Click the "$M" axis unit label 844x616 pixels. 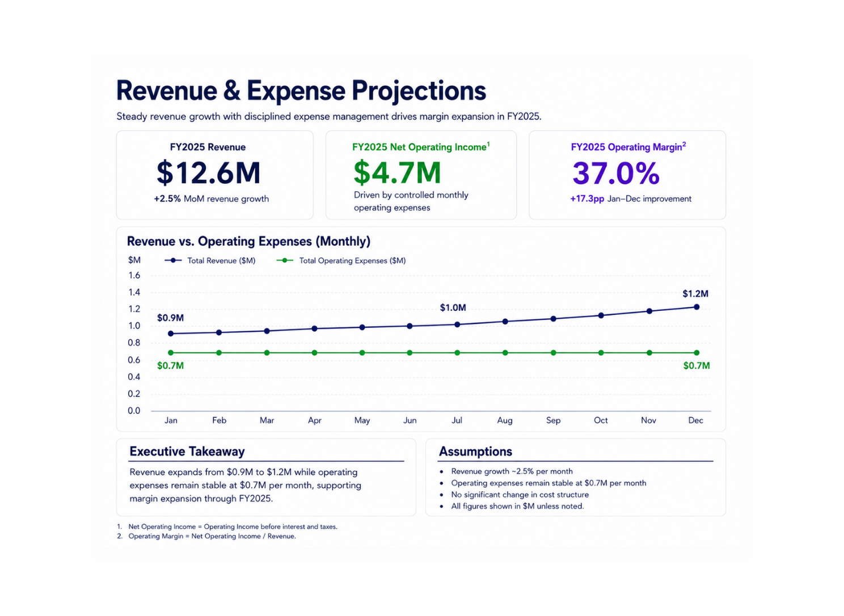pyautogui.click(x=134, y=260)
